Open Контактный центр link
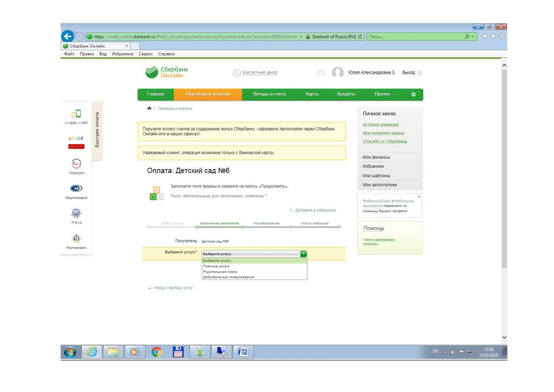Viewport: 554px width, 392px height. (x=260, y=72)
